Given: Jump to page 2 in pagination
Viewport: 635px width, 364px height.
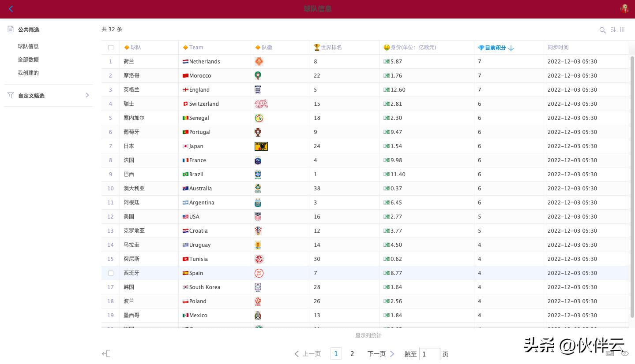Looking at the screenshot, I should [352, 354].
